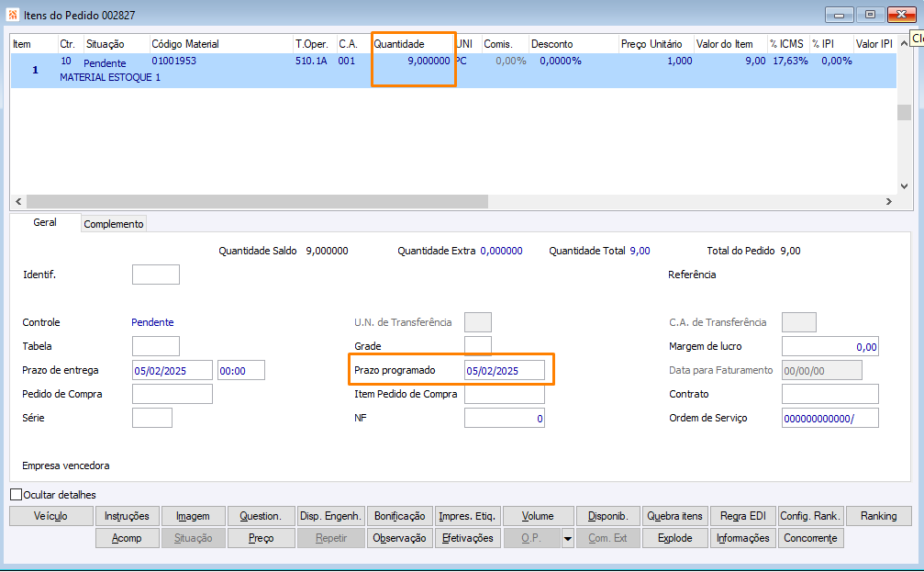The width and height of the screenshot is (924, 572).
Task: Click the Preço Unitário column header
Action: 656,44
